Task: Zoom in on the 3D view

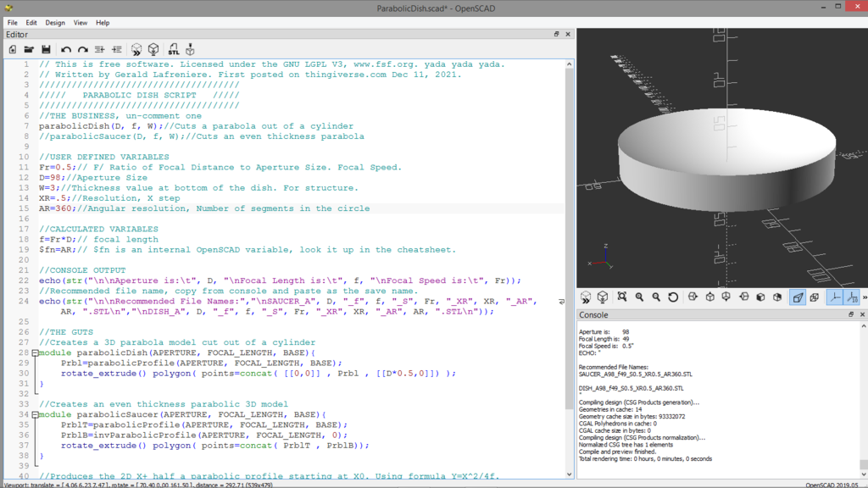Action: pyautogui.click(x=639, y=297)
